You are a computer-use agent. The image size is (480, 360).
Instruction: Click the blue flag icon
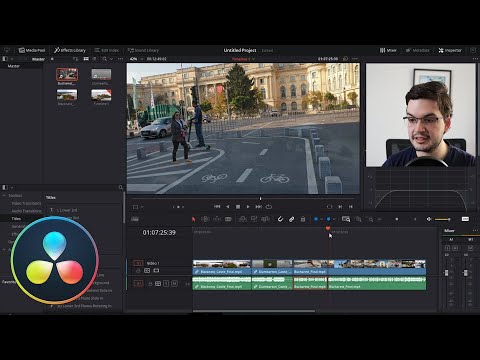coord(316,219)
